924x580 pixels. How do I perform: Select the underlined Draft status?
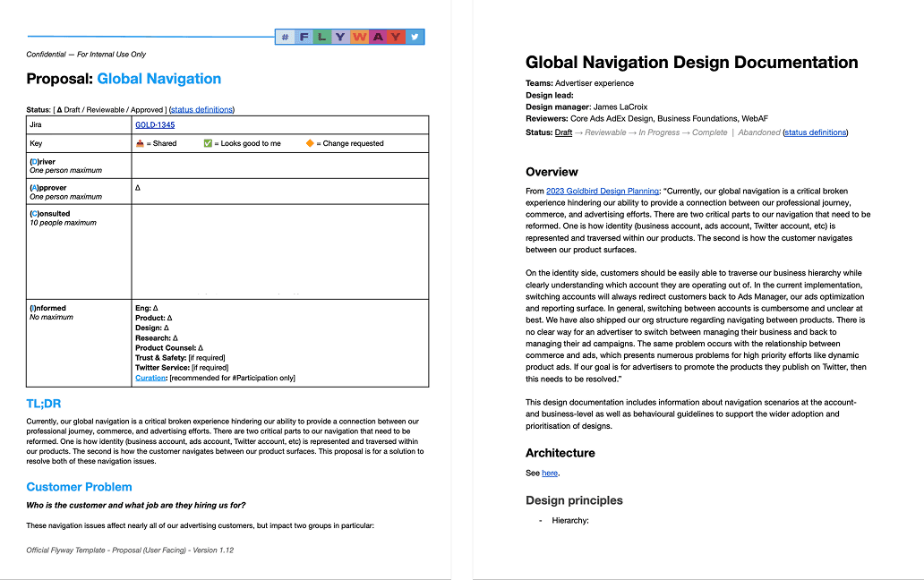click(x=563, y=132)
